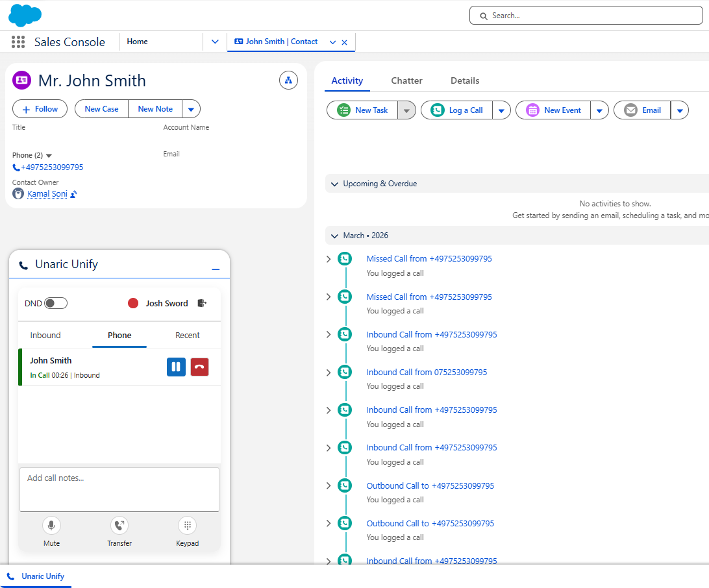This screenshot has width=709, height=588.
Task: Open the dial Keypad
Action: [x=187, y=525]
